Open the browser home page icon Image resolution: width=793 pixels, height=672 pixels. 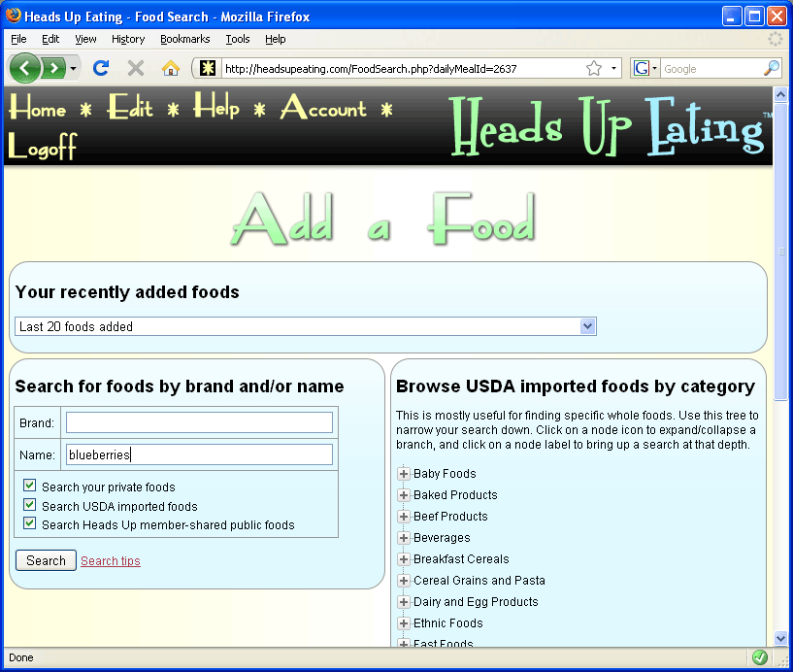pos(171,68)
